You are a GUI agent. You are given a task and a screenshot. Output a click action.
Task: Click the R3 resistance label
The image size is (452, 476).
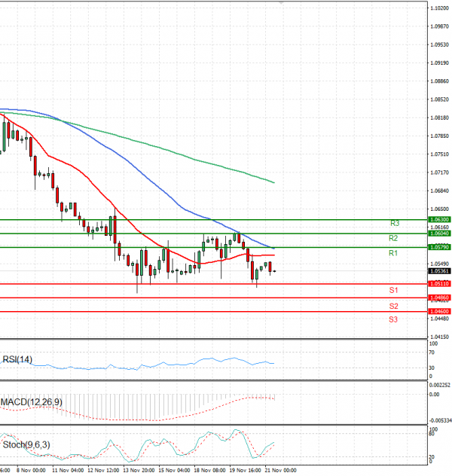pos(395,224)
